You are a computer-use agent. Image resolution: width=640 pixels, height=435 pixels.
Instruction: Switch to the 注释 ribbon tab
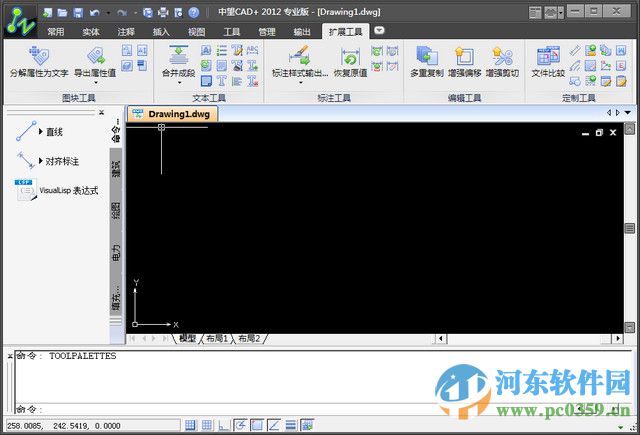[126, 31]
